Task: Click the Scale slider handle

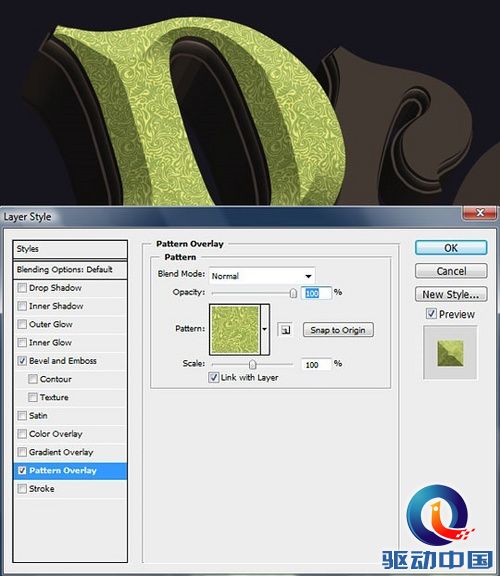Action: point(252,364)
